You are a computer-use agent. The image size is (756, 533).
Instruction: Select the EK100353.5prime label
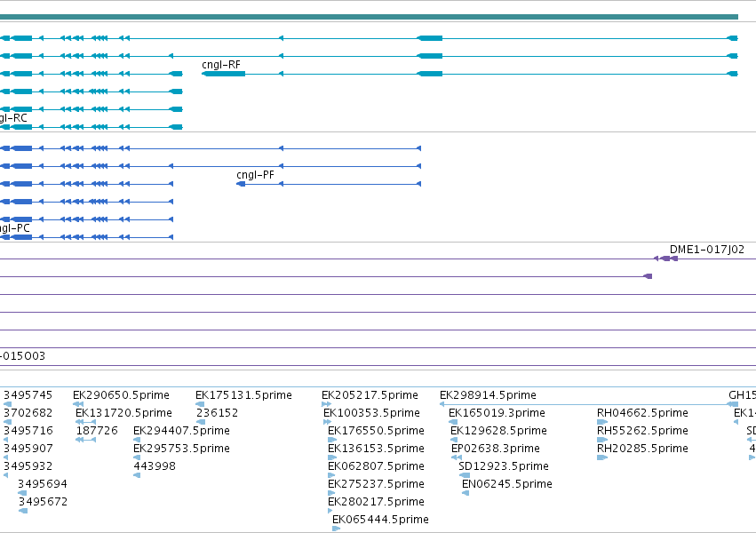coord(371,413)
